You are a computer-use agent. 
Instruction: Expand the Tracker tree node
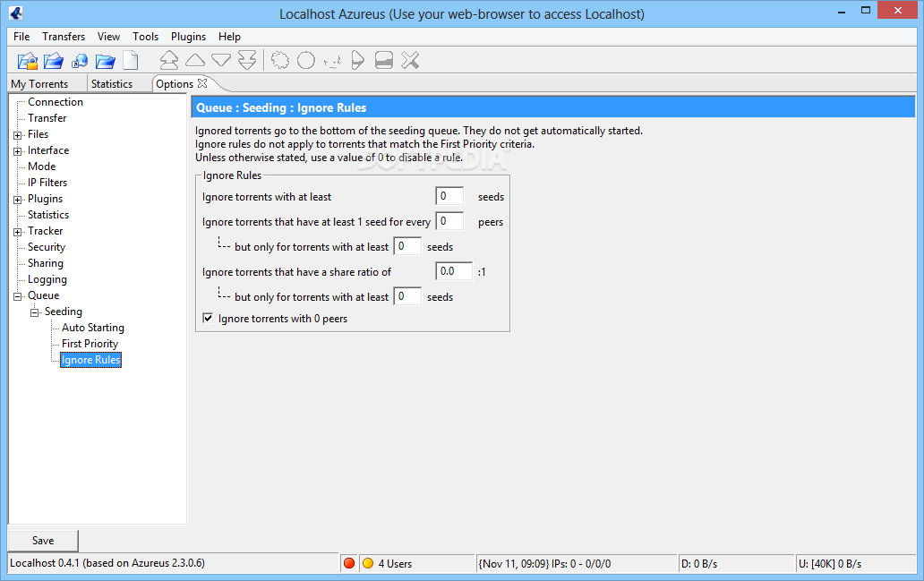pos(18,232)
